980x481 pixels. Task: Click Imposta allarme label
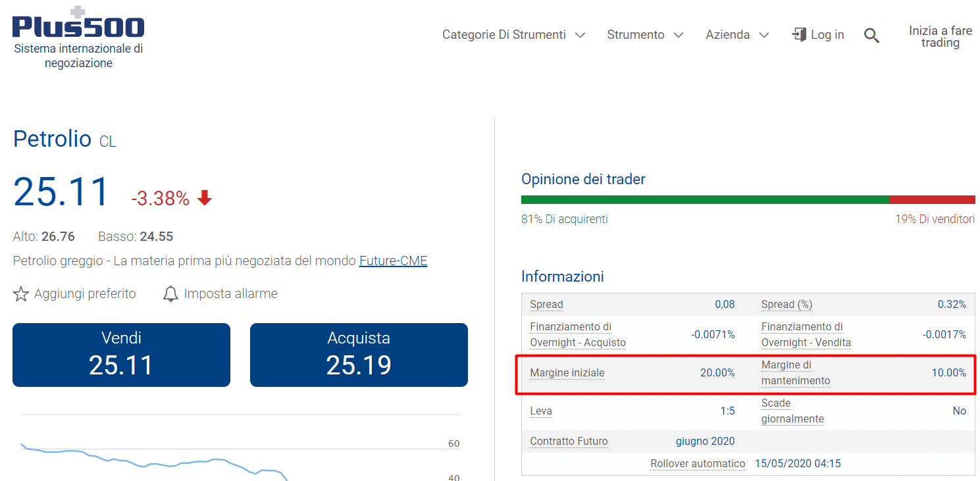230,294
